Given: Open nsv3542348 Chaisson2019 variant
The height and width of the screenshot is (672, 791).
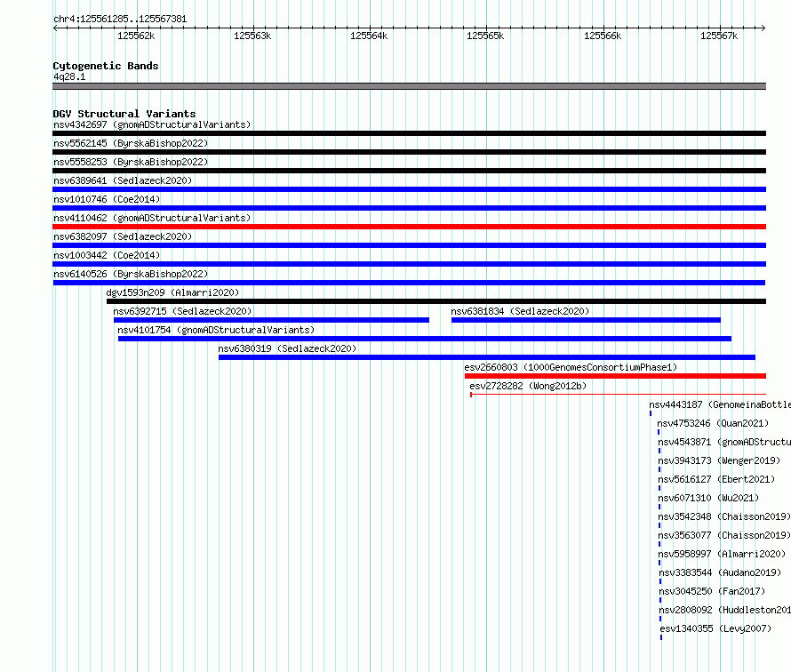Looking at the screenshot, I should (724, 516).
